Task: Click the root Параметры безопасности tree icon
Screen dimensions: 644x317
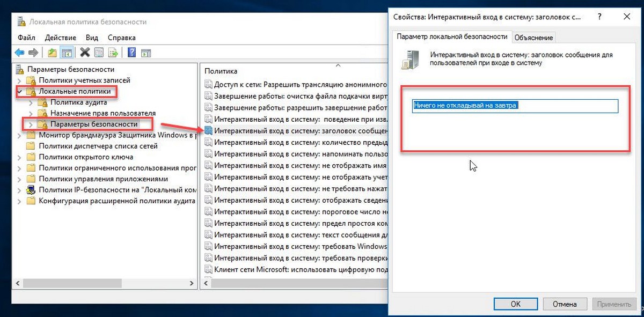Action: click(20, 69)
